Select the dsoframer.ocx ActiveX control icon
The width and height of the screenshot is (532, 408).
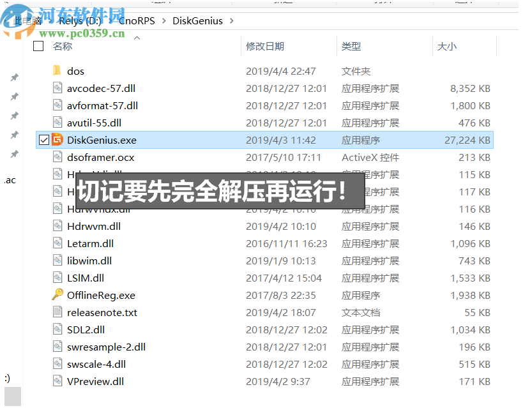pos(59,157)
